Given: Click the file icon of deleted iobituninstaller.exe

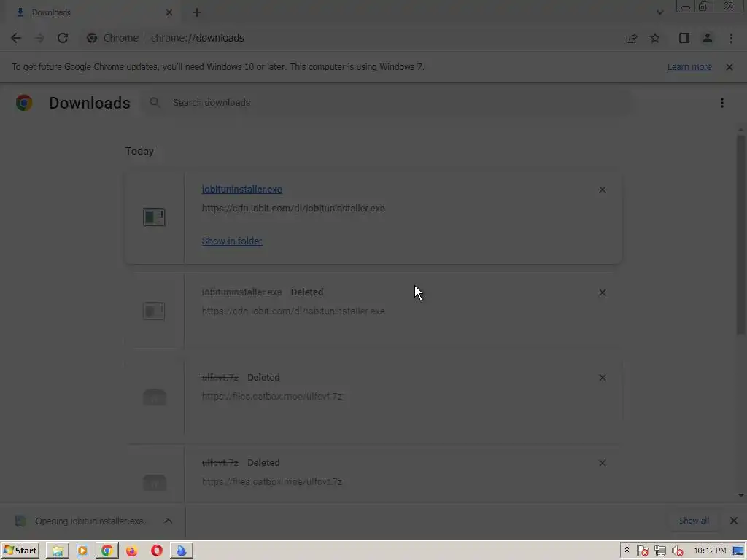Looking at the screenshot, I should click(154, 311).
